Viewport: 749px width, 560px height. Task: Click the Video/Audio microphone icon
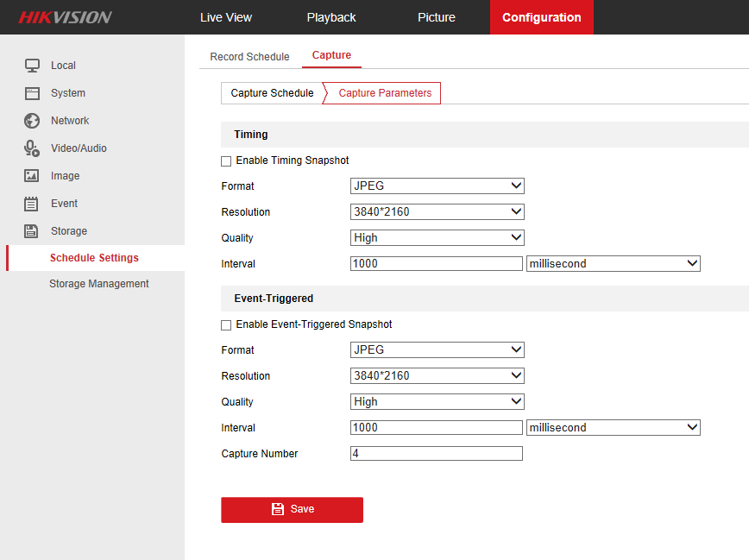[x=32, y=148]
